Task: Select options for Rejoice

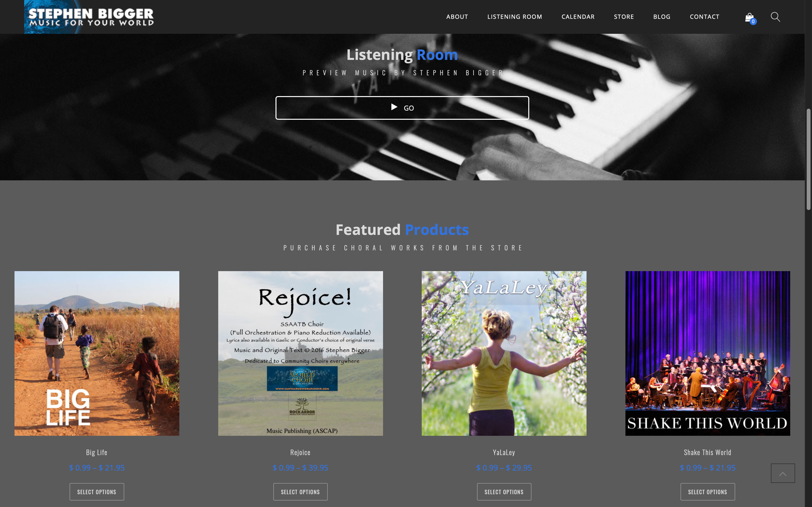Action: click(300, 492)
